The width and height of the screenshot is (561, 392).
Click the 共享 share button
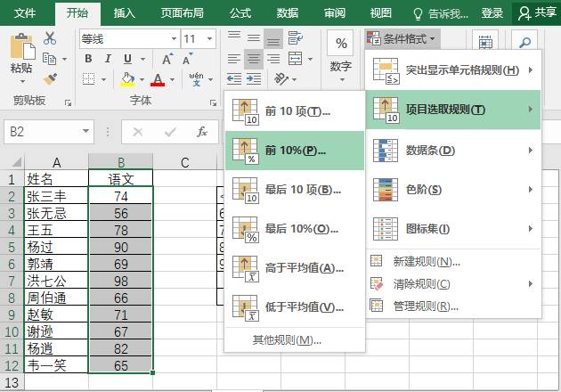[537, 13]
